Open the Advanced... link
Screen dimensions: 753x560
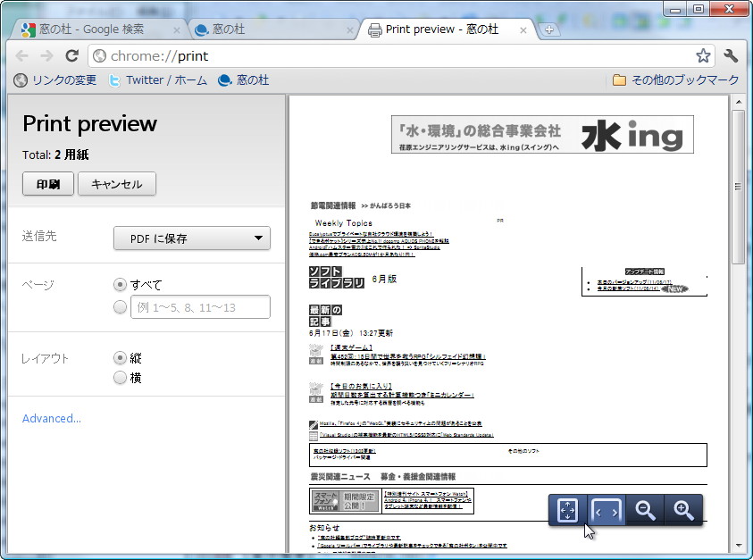tap(52, 418)
